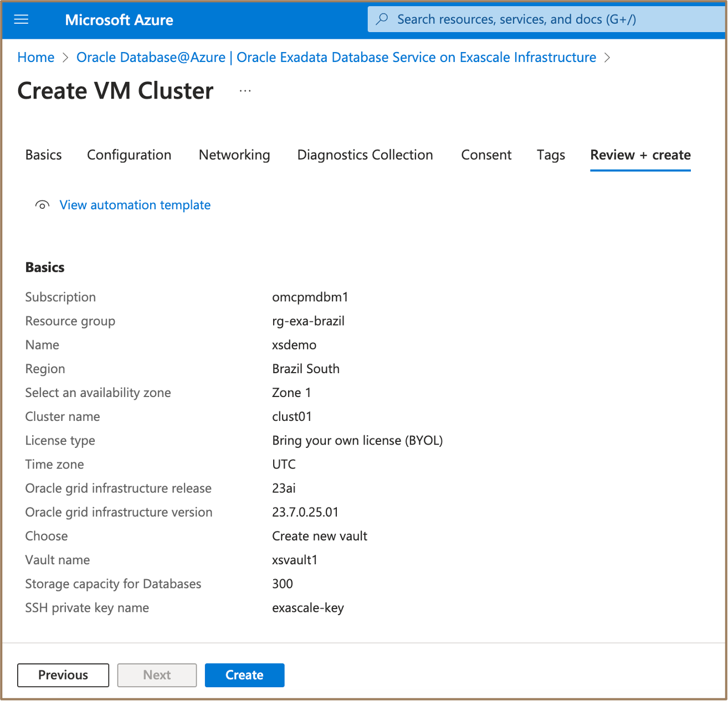Switch to the Configuration tab

click(129, 155)
